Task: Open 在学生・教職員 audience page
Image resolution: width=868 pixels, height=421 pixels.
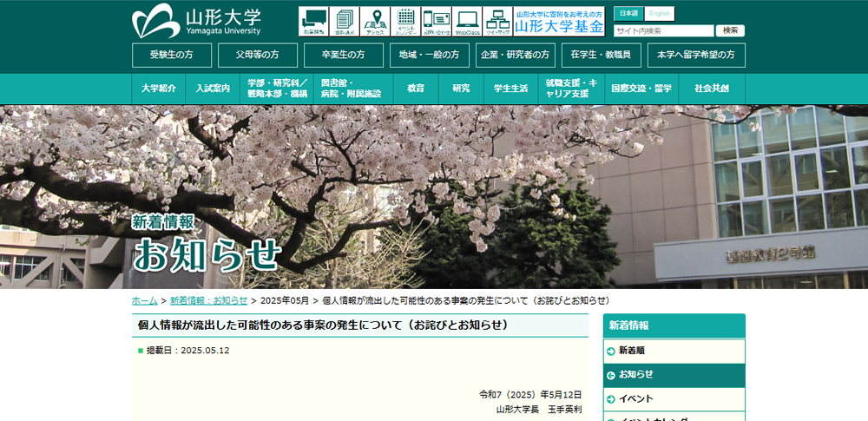Action: click(x=602, y=56)
